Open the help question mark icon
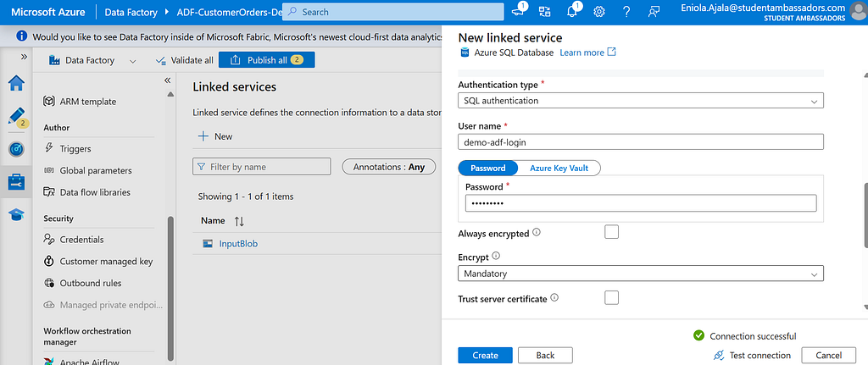This screenshot has height=365, width=868. point(626,12)
